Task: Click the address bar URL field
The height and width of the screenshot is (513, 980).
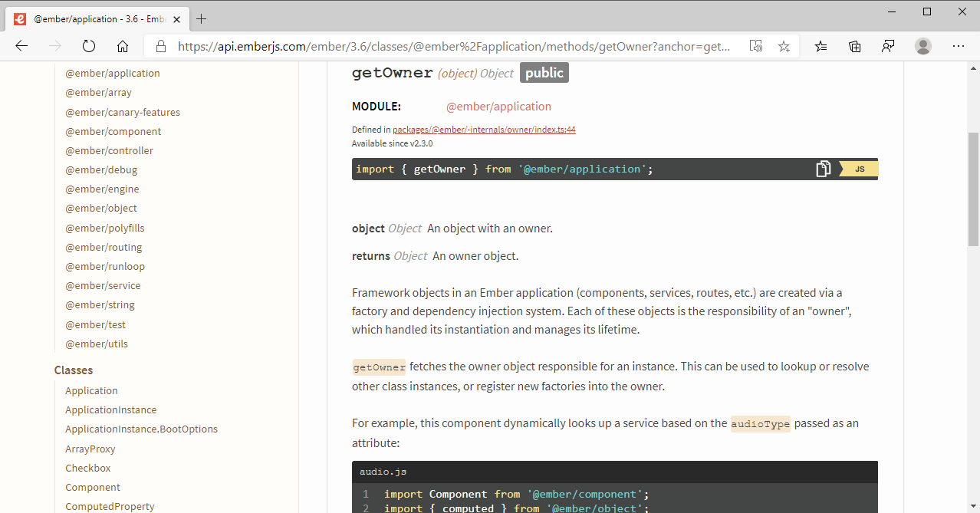Action: point(454,46)
